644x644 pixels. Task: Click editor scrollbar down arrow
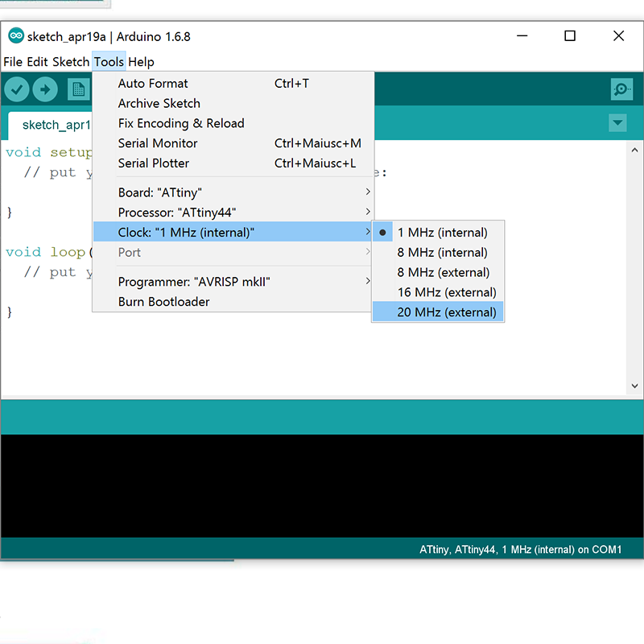coord(634,386)
